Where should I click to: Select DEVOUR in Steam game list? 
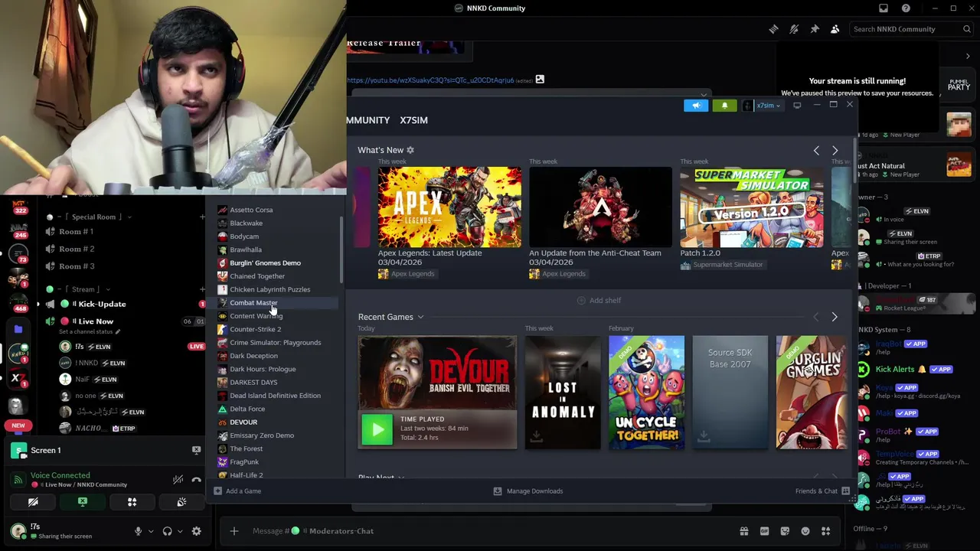pos(243,422)
